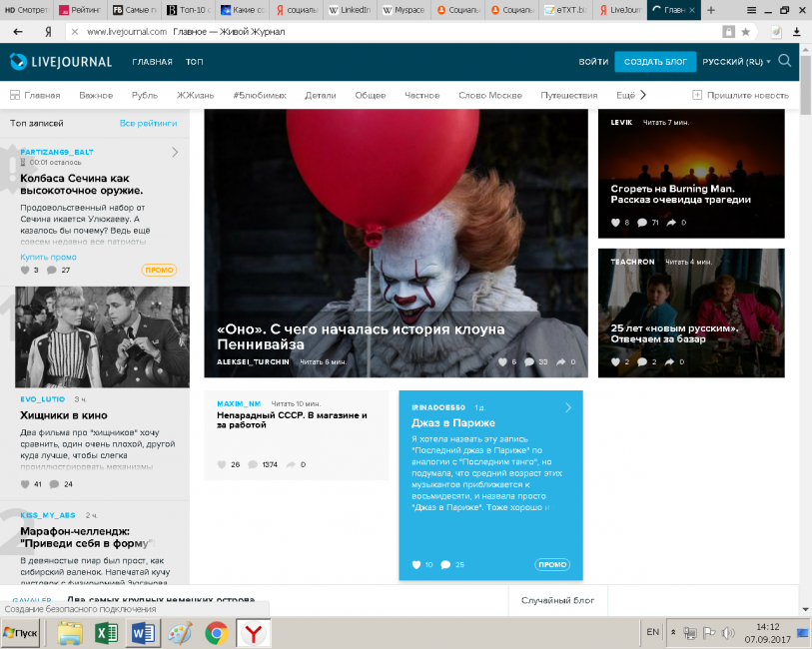Click Пришлите новость link
812x649 pixels.
click(x=740, y=95)
